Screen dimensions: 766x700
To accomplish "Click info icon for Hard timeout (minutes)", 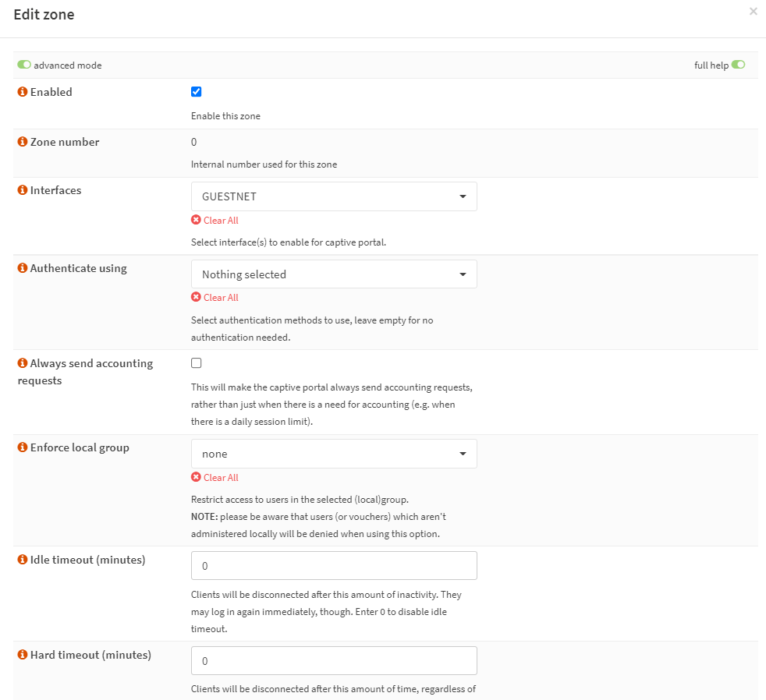I will 23,655.
